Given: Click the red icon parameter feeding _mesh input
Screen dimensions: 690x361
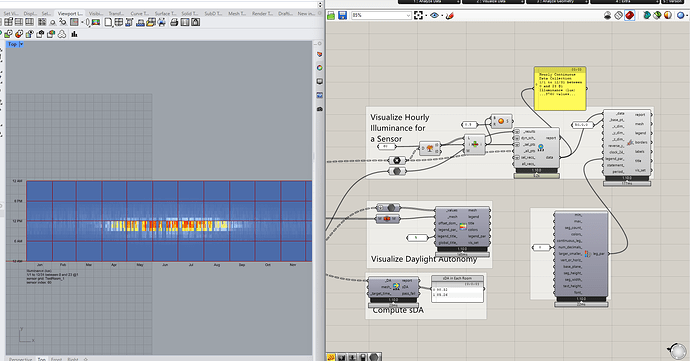Looking at the screenshot, I should (387, 218).
